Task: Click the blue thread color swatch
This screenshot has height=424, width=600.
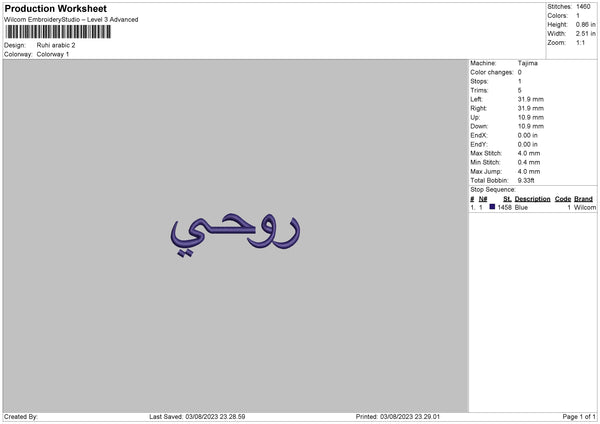Action: tap(492, 207)
